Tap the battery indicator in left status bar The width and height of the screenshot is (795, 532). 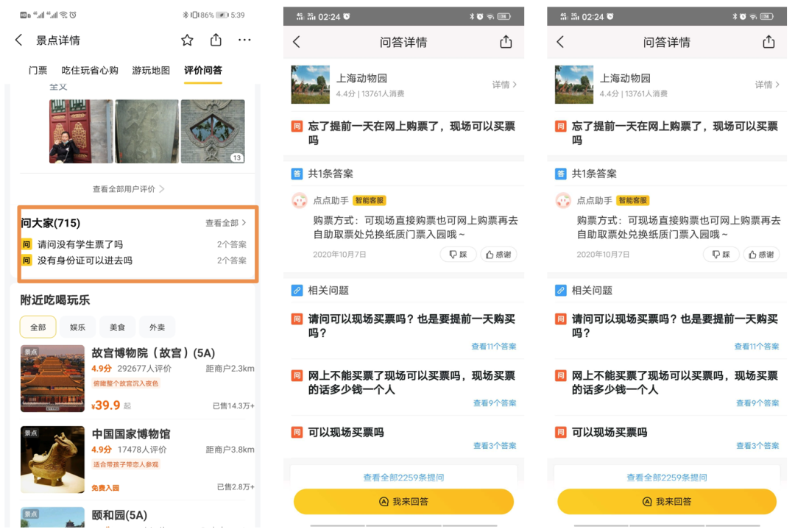coord(222,15)
